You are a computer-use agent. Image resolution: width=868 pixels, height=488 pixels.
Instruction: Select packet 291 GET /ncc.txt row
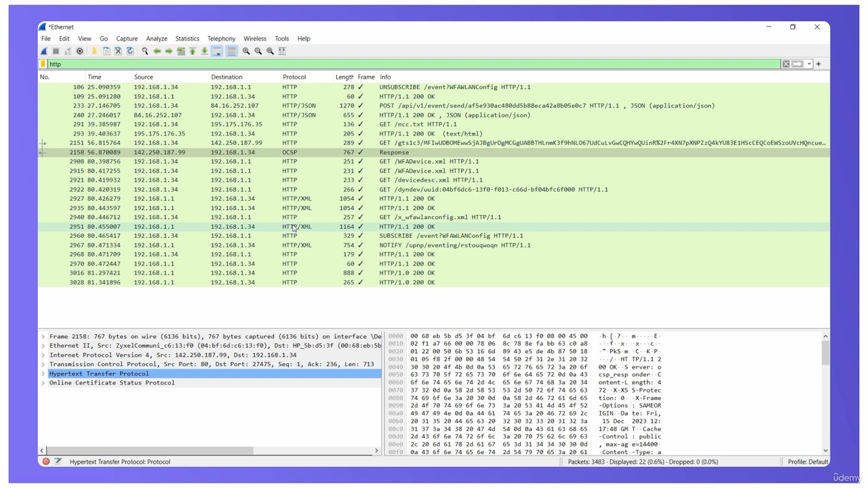point(434,125)
